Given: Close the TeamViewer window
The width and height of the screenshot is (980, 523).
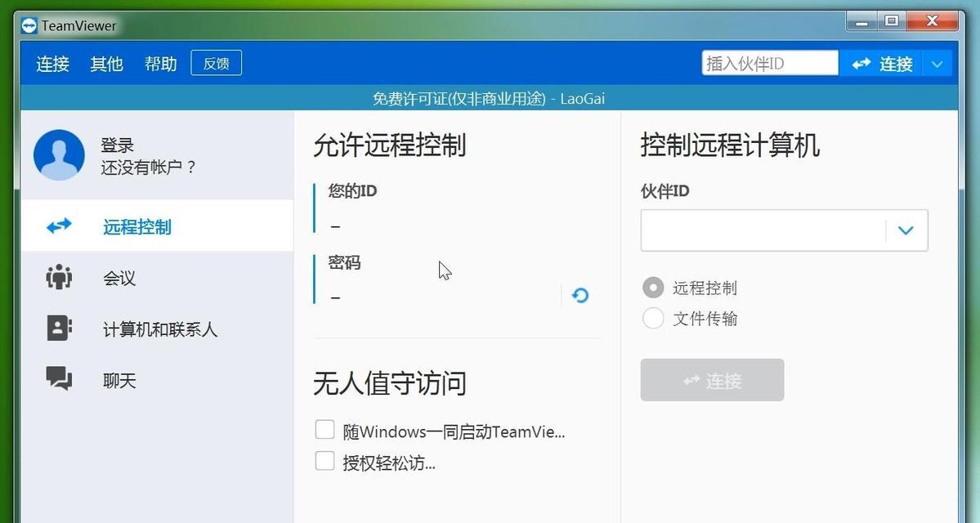Looking at the screenshot, I should [x=932, y=21].
